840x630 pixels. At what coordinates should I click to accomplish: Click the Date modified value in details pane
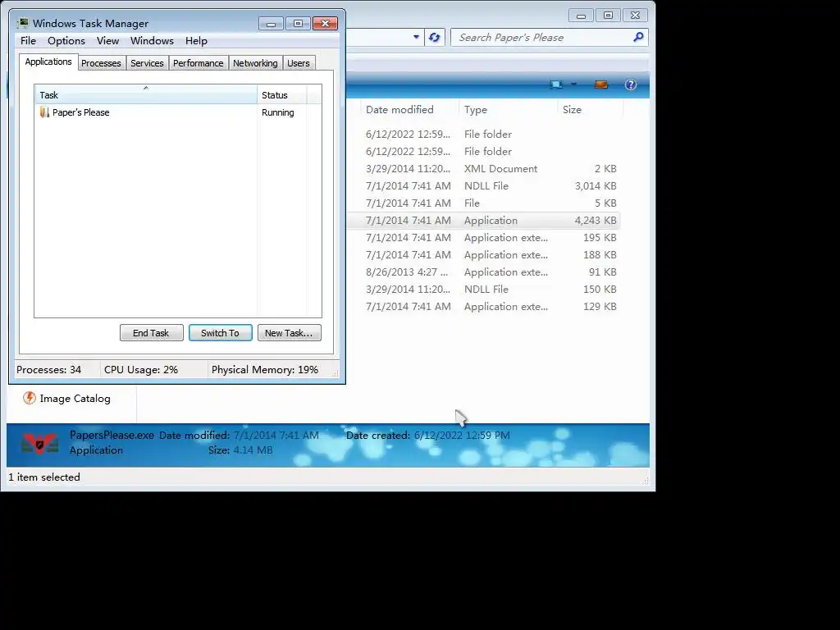pos(276,435)
